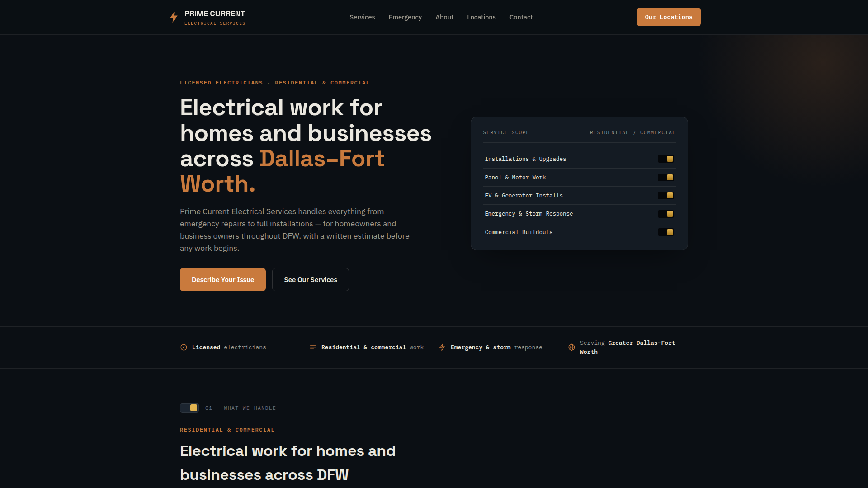Click the Prime Current lightning bolt logo

174,17
